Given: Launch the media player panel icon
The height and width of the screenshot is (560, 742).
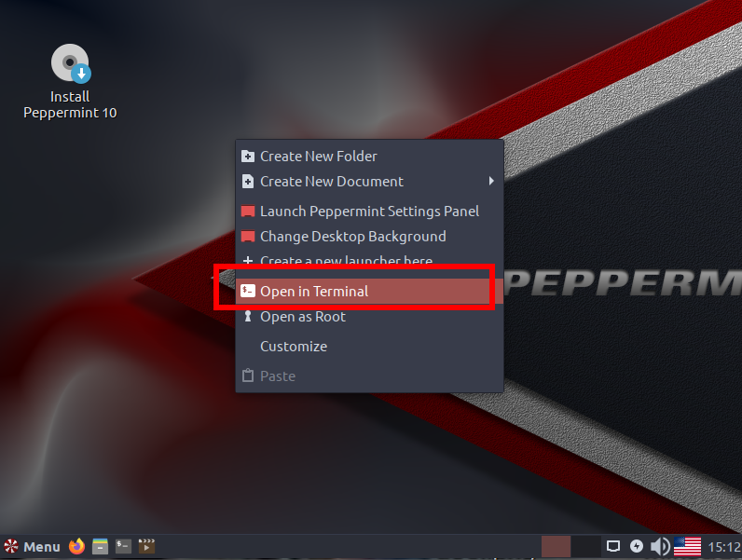Looking at the screenshot, I should tap(146, 546).
